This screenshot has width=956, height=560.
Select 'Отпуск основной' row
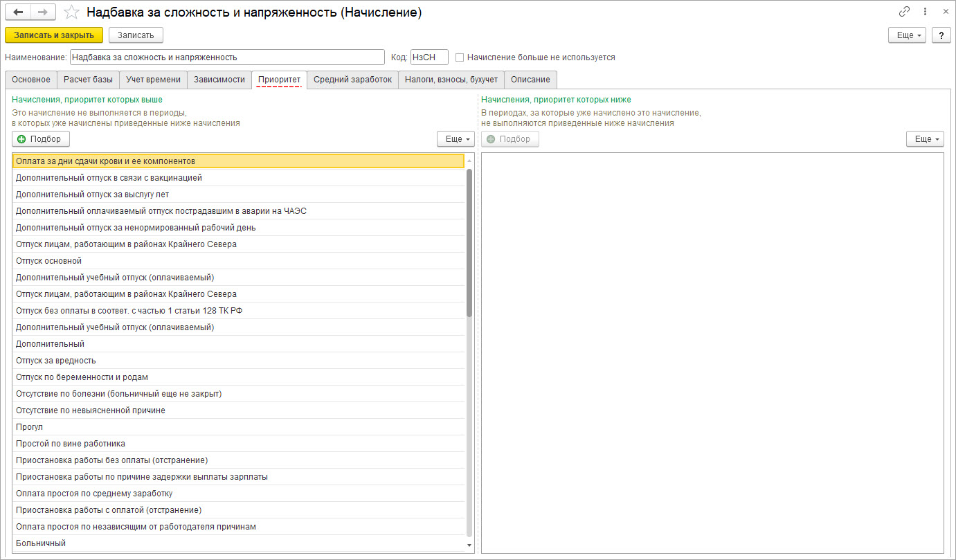[238, 261]
